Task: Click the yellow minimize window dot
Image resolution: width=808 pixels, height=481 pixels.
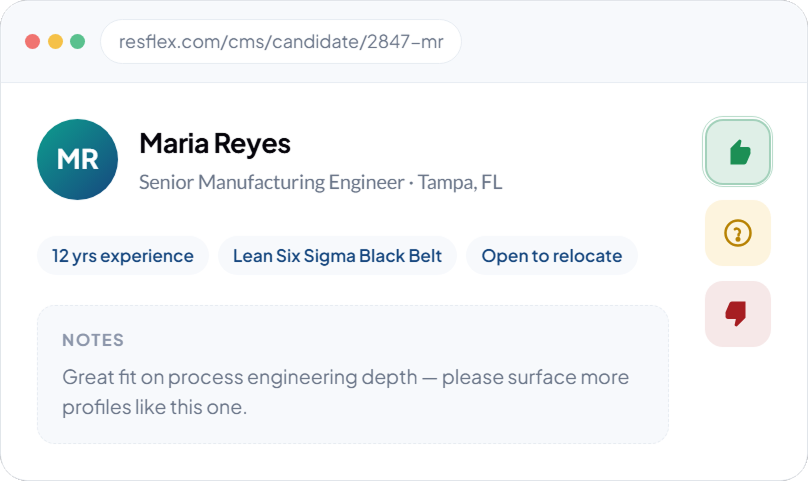Action: click(55, 41)
